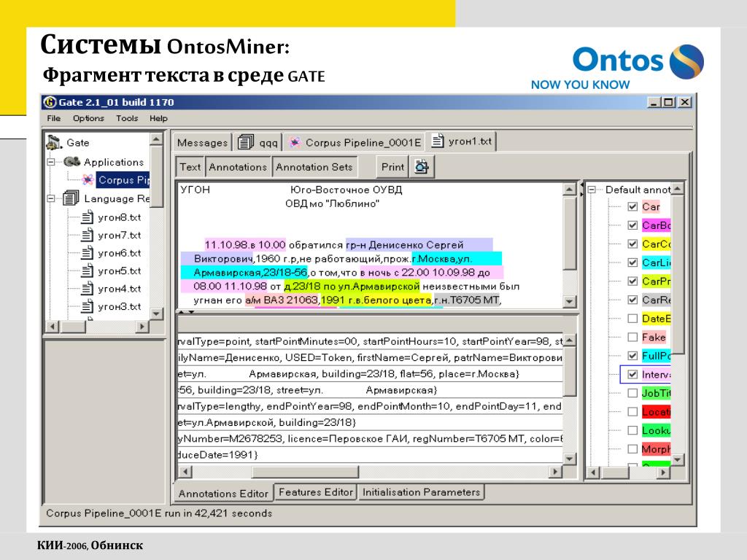
Task: Enable the Locati annotation checkbox
Action: [x=632, y=411]
